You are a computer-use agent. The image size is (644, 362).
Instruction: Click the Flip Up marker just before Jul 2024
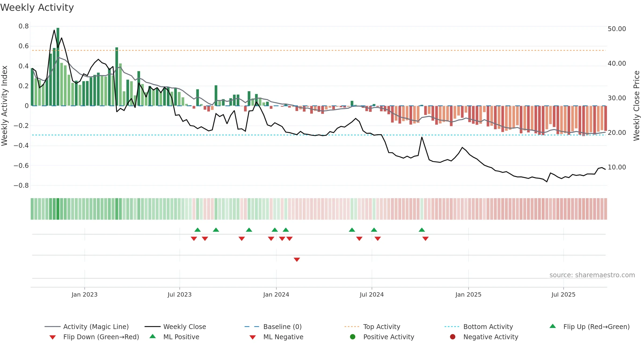pyautogui.click(x=352, y=230)
